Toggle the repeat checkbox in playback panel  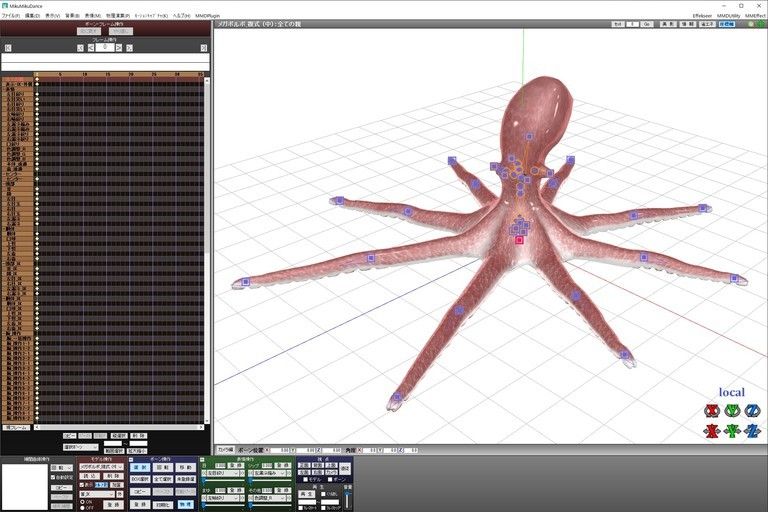(324, 494)
